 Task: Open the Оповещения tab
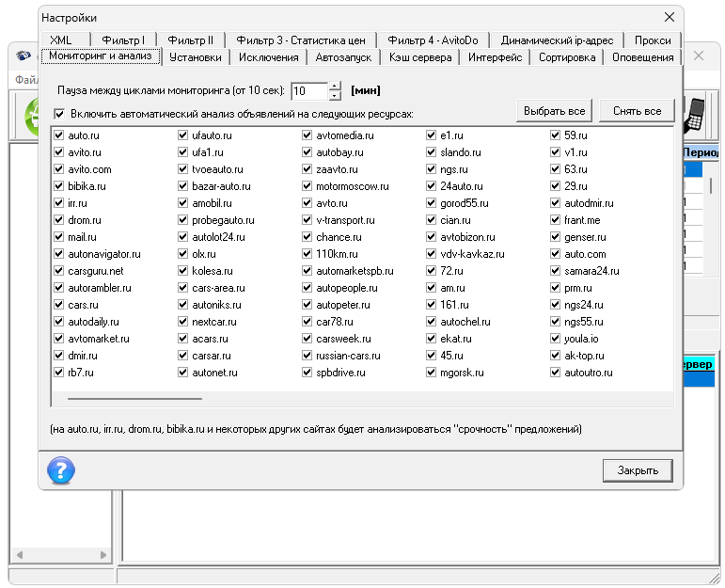pos(642,57)
